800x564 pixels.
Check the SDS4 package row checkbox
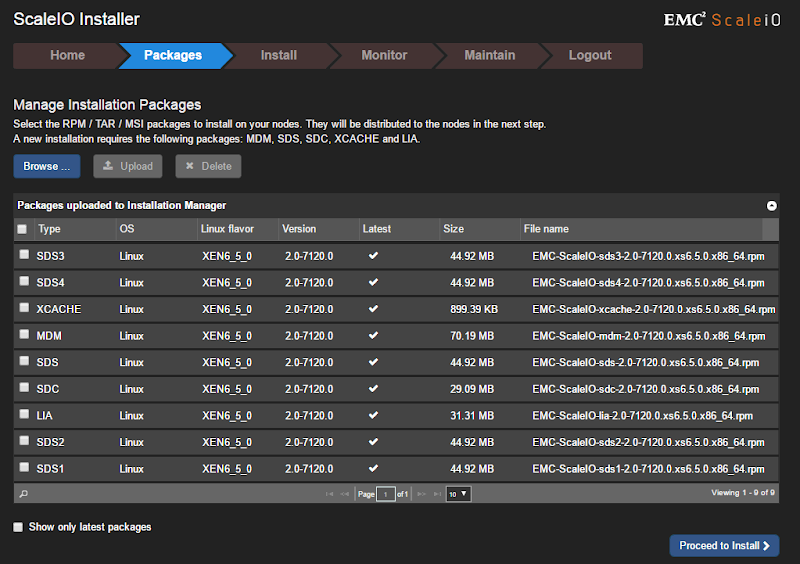pos(24,281)
